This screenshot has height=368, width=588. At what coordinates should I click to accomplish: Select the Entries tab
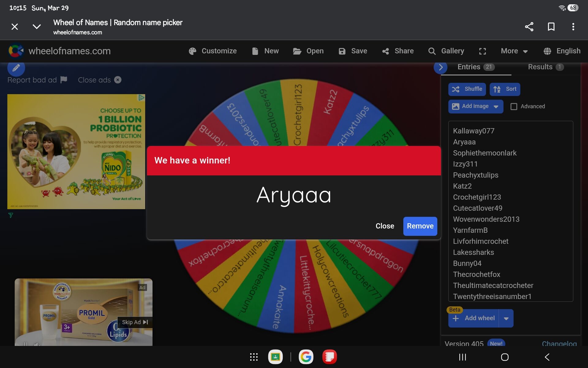pyautogui.click(x=476, y=67)
